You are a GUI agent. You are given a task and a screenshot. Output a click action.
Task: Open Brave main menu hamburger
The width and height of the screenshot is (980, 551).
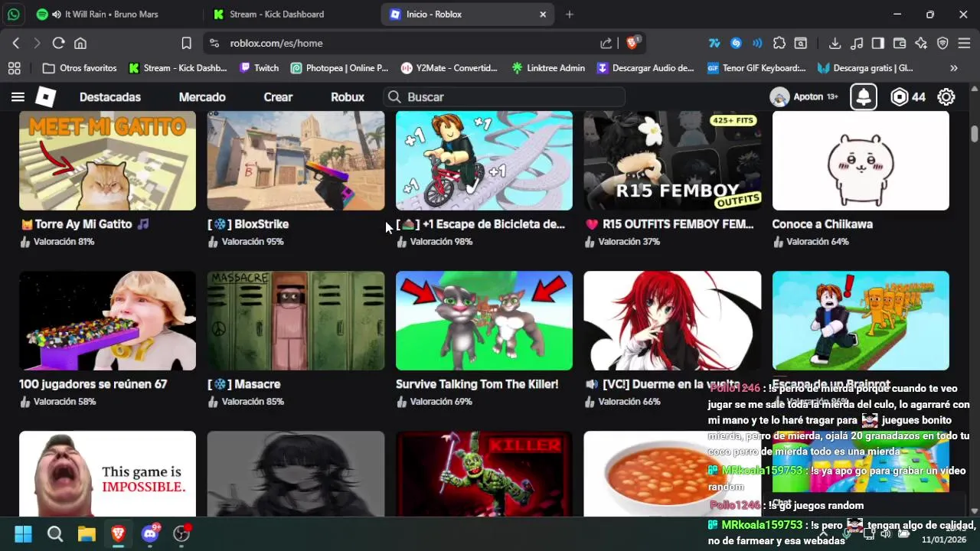tap(964, 44)
